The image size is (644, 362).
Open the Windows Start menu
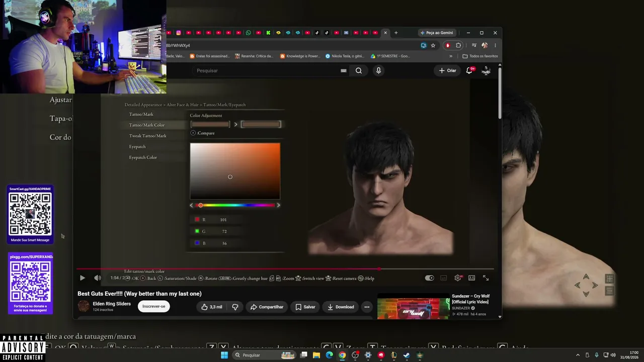[x=224, y=355]
